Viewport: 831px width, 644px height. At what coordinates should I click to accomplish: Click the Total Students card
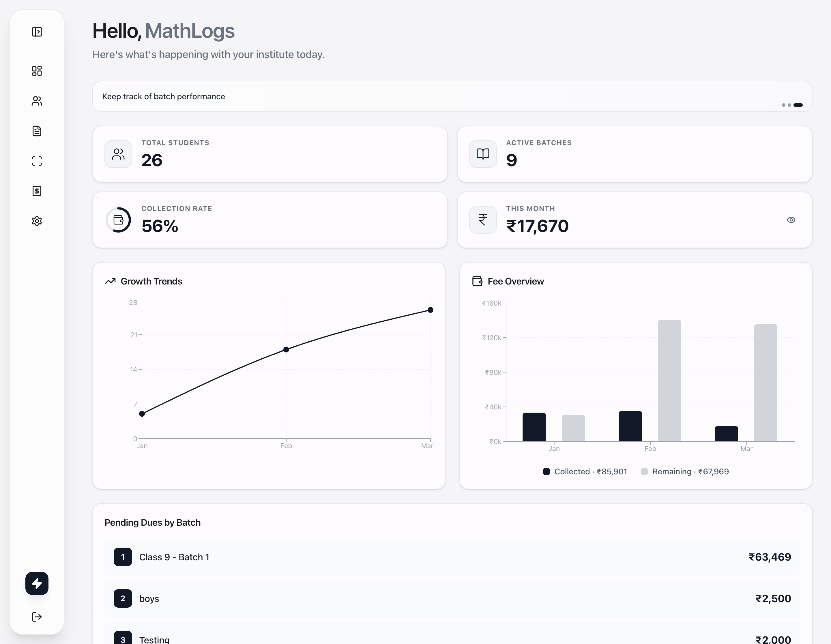click(270, 154)
